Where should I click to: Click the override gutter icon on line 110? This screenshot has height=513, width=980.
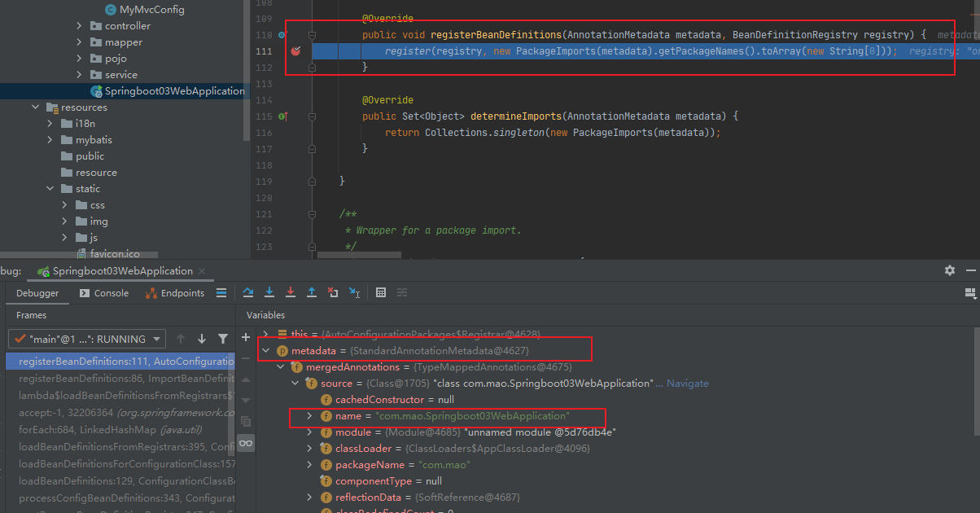pyautogui.click(x=282, y=35)
